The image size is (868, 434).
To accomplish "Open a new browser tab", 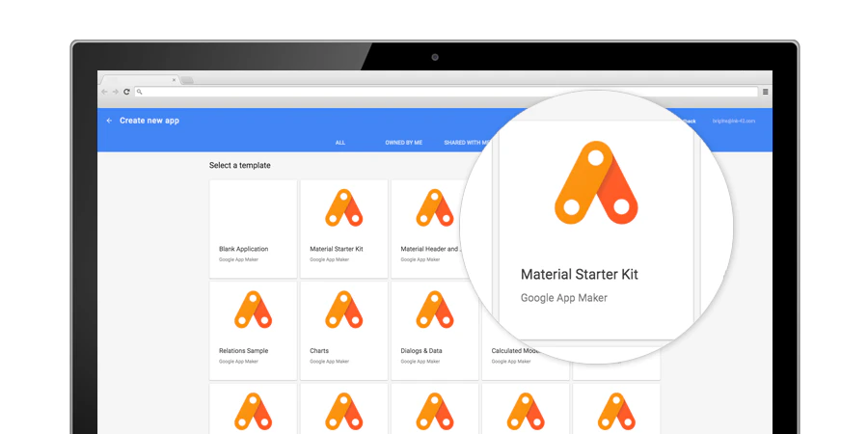I will pos(187,80).
